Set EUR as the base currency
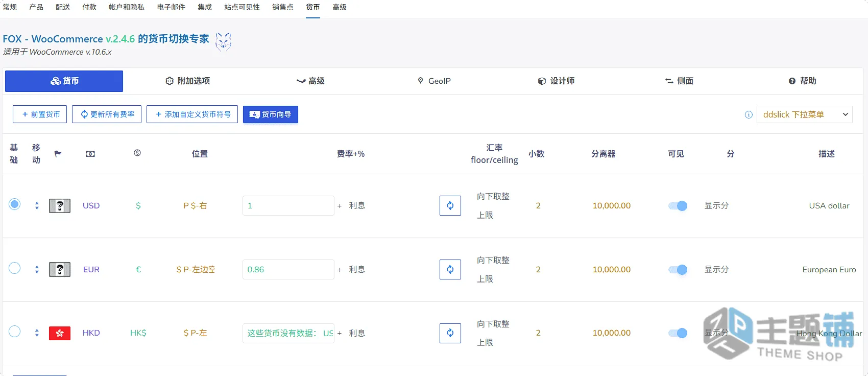868x376 pixels. point(15,268)
